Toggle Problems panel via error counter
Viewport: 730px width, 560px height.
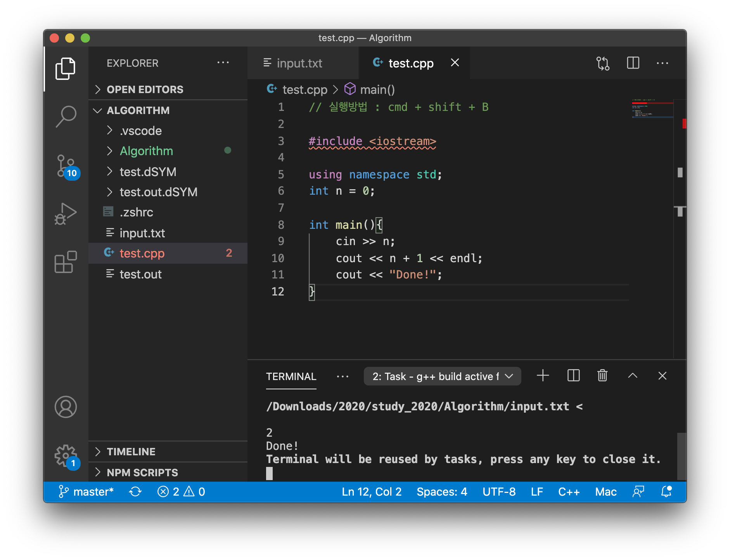[181, 491]
